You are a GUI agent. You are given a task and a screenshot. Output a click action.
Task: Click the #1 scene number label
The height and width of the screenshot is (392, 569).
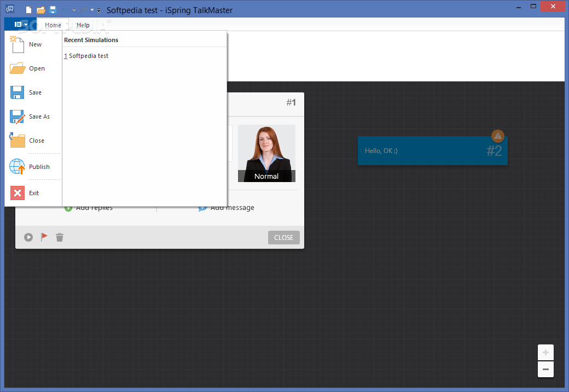point(291,103)
